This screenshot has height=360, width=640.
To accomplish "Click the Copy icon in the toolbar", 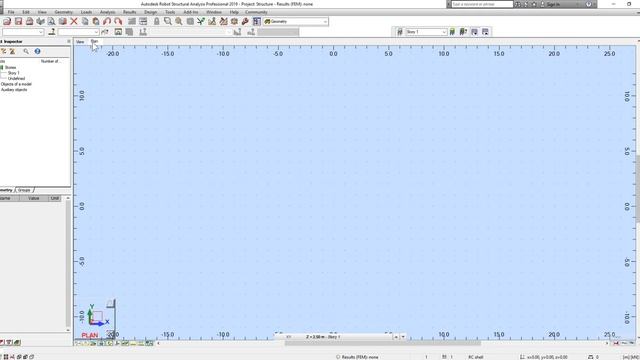I will click(85, 21).
